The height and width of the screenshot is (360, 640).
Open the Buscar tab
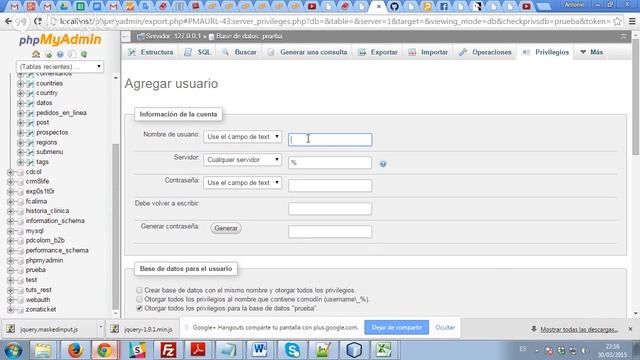click(x=239, y=52)
